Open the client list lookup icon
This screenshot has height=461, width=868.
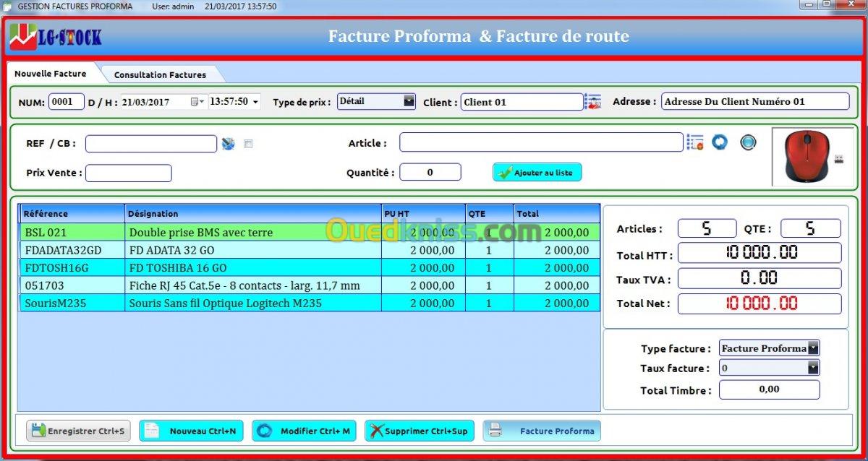pos(593,102)
